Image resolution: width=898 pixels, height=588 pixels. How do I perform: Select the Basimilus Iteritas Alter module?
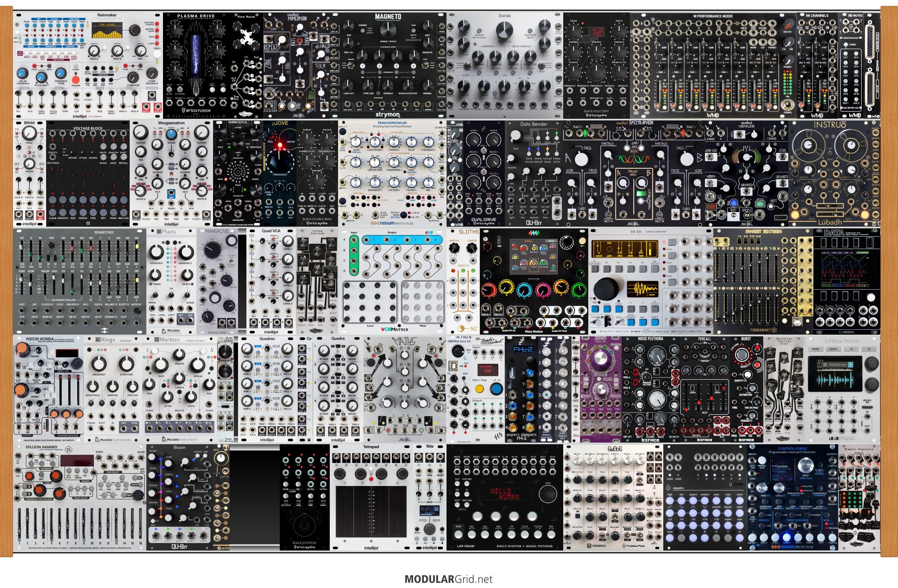point(784,389)
